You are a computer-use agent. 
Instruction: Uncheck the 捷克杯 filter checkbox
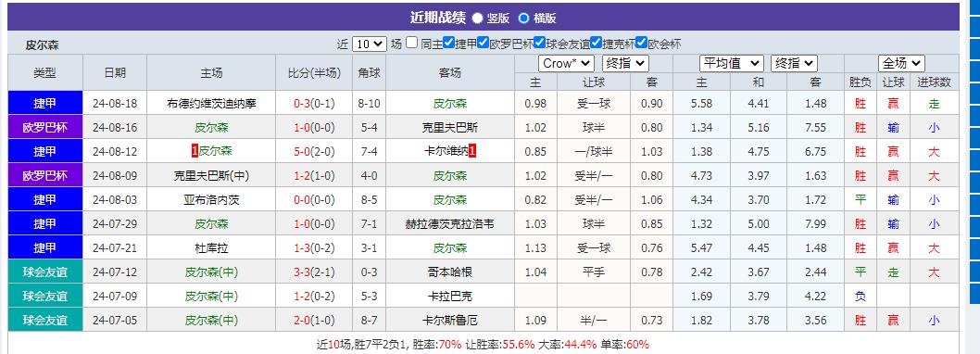point(596,44)
